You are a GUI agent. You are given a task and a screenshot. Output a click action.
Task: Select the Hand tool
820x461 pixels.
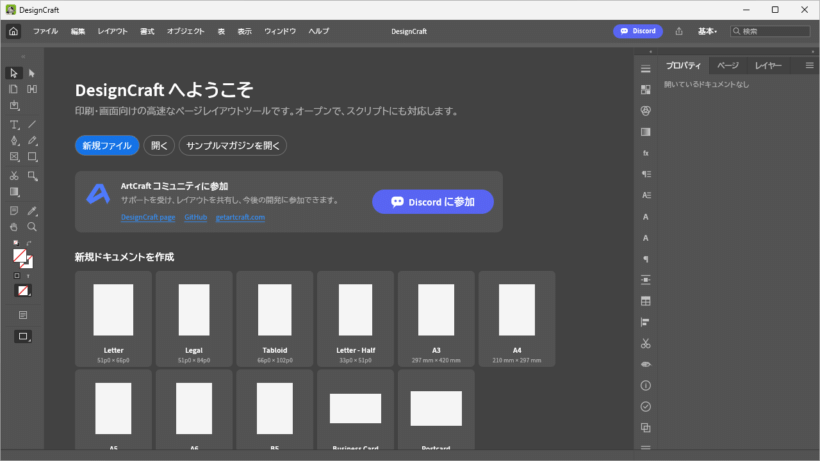point(14,227)
